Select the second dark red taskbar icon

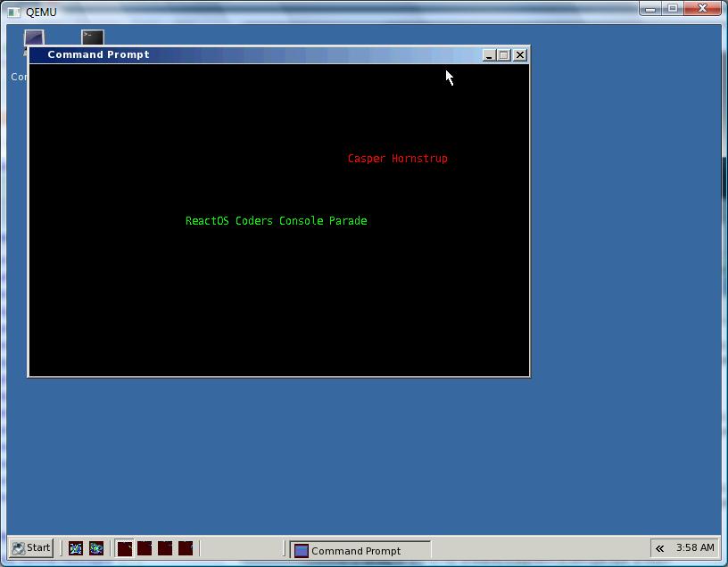click(x=145, y=548)
